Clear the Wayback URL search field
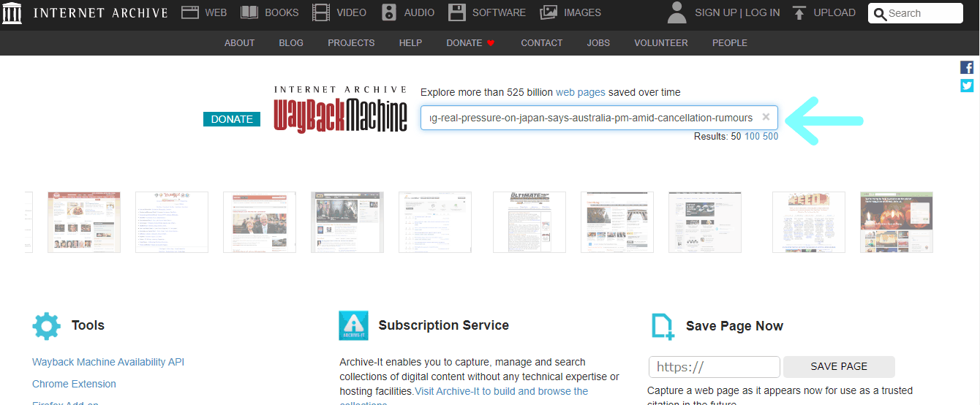Viewport: 980px width, 405px height. pyautogui.click(x=766, y=117)
